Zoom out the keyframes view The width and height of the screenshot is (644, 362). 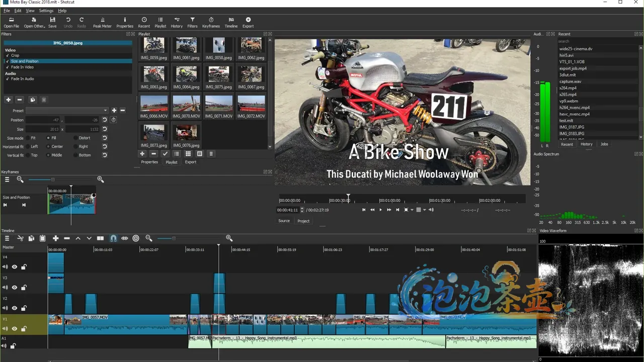coord(20,179)
